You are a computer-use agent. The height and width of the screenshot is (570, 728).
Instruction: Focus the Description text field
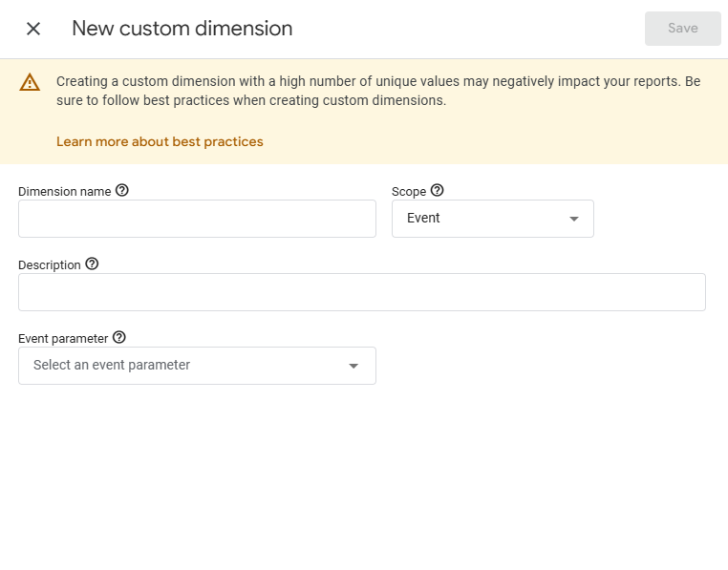362,292
